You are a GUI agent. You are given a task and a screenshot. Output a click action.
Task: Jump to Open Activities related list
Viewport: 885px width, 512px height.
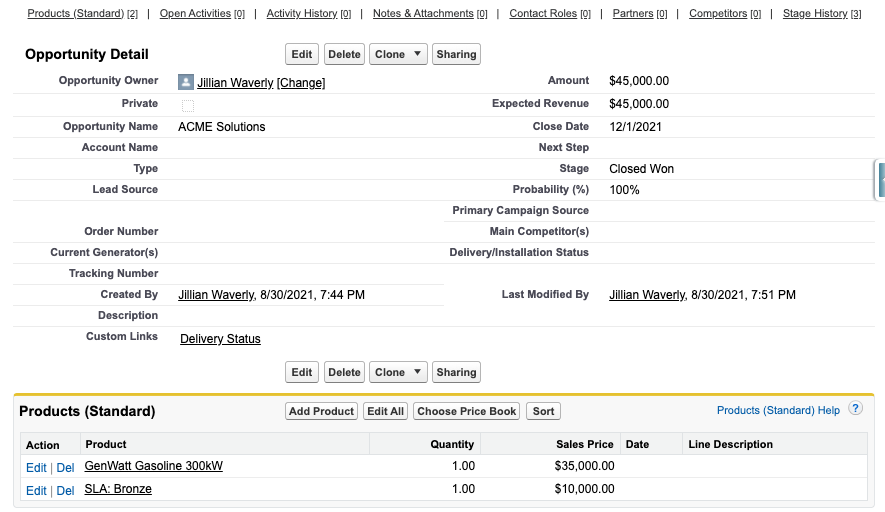[202, 14]
